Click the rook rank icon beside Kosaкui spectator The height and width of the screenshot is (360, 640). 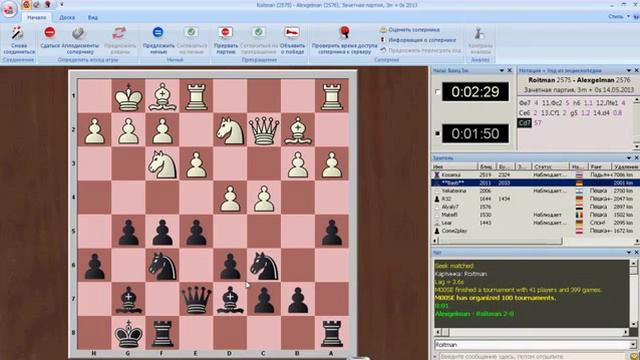pos(437,175)
